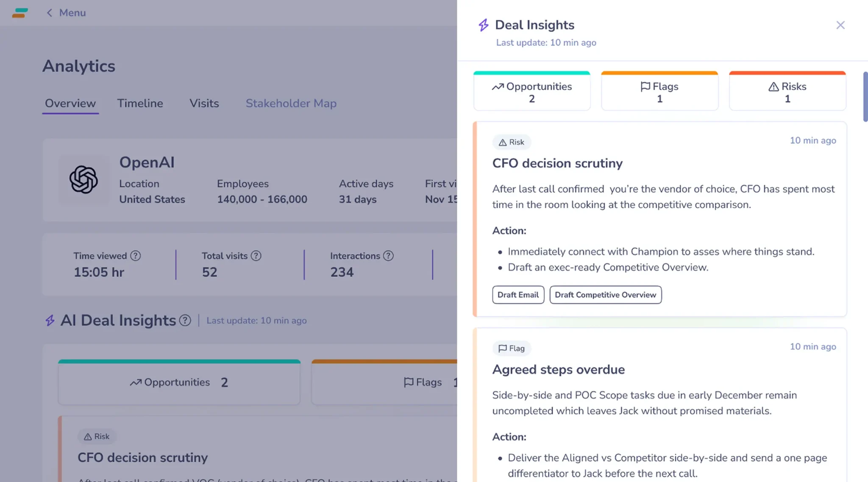Image resolution: width=868 pixels, height=482 pixels.
Task: Open the Visits tab
Action: pos(204,103)
